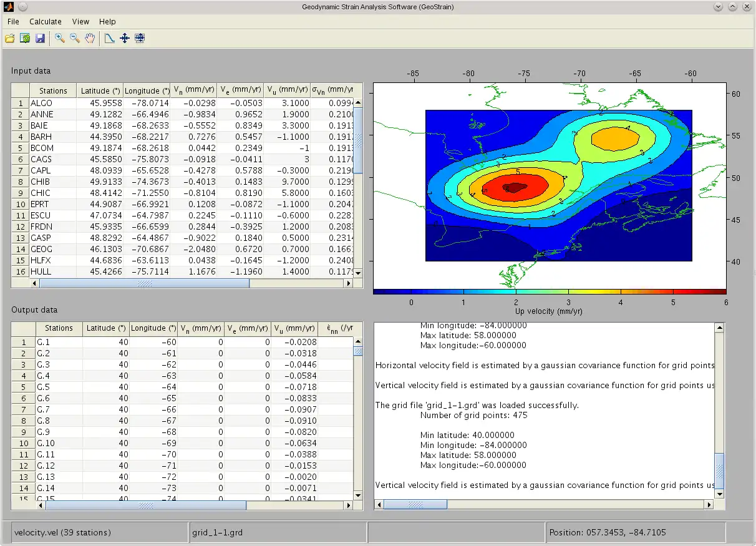Image resolution: width=756 pixels, height=546 pixels.
Task: Click the Stations column header in Input data
Action: tap(53, 91)
